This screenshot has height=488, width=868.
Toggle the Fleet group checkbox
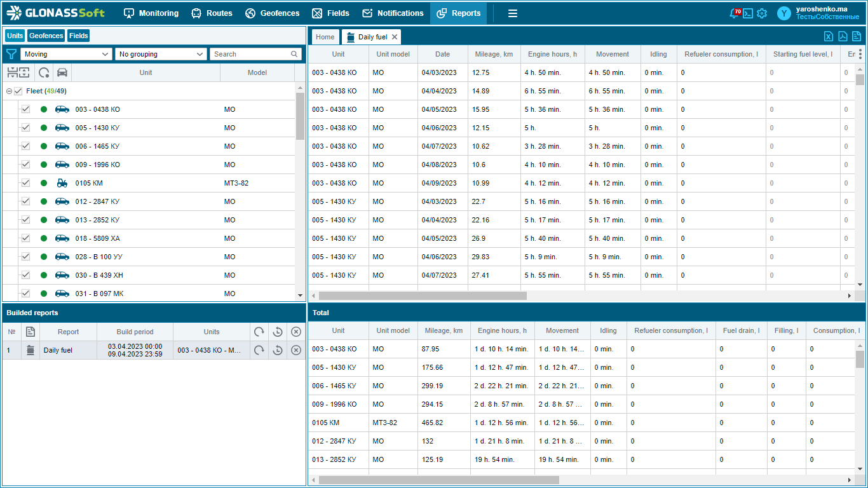click(18, 91)
